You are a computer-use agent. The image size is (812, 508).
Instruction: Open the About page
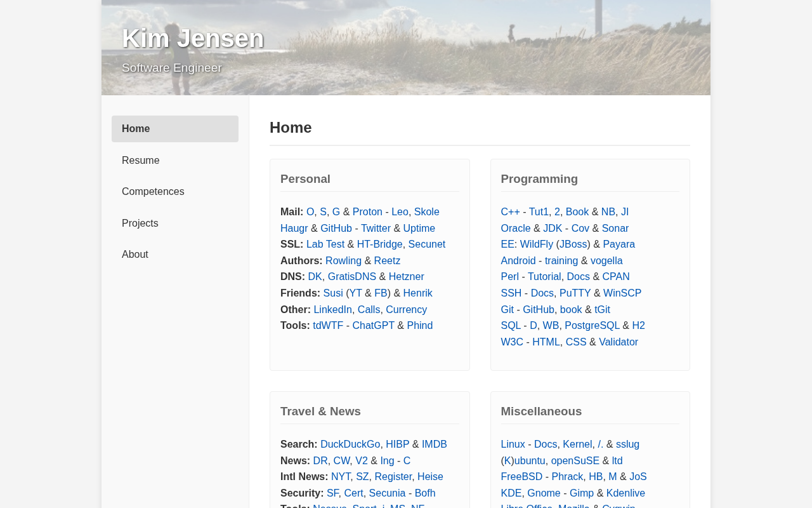tap(175, 255)
